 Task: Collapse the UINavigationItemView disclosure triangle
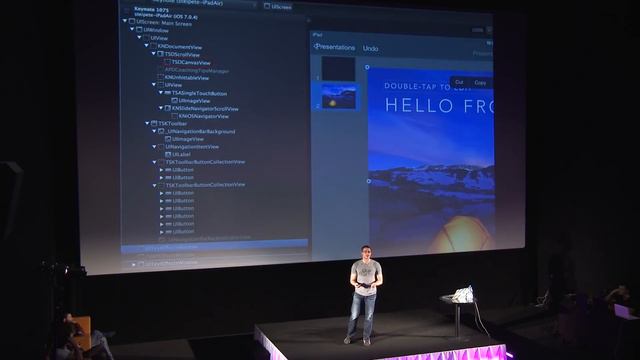(x=154, y=147)
